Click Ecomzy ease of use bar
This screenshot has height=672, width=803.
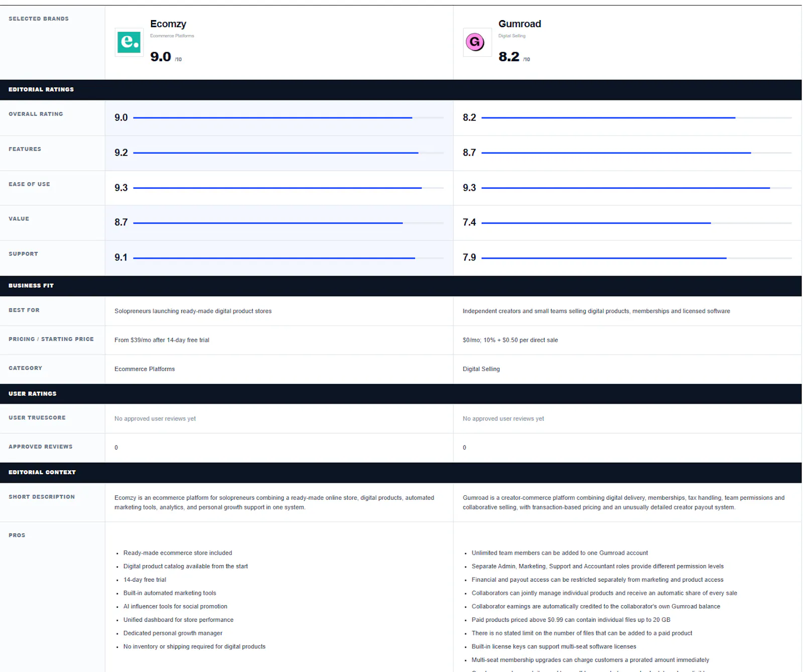(288, 188)
